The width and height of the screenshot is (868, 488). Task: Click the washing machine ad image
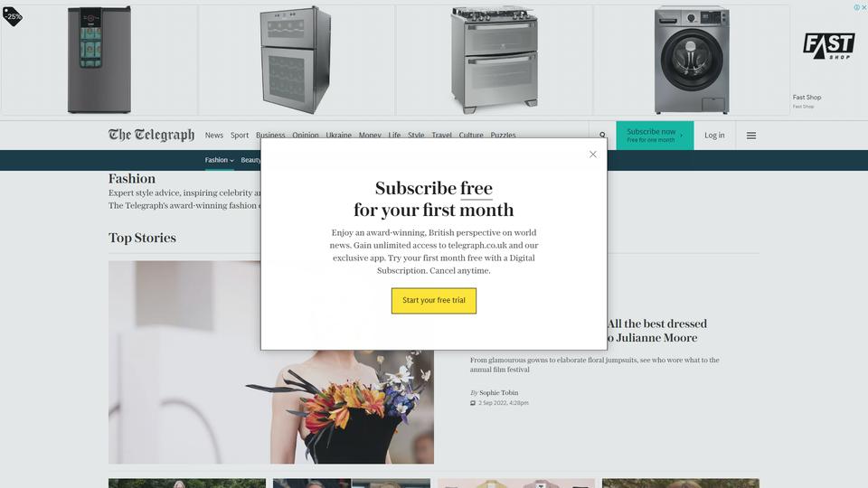tap(692, 60)
